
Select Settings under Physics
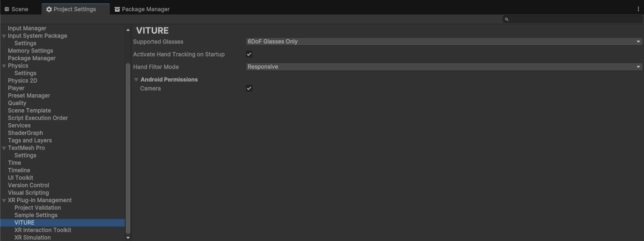tap(25, 73)
